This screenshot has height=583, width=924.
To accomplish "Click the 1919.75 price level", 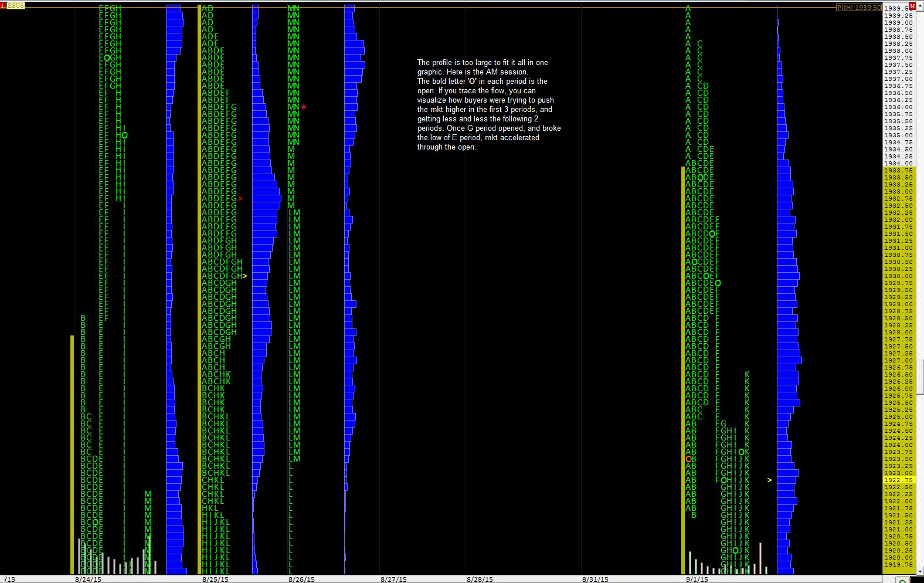I will [x=898, y=564].
